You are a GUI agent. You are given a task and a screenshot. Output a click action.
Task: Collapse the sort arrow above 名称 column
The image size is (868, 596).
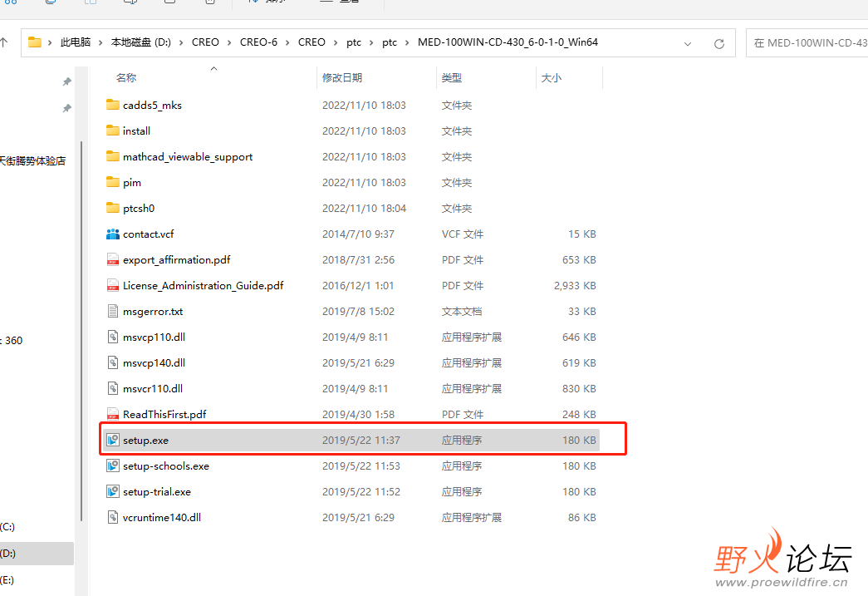[x=213, y=69]
